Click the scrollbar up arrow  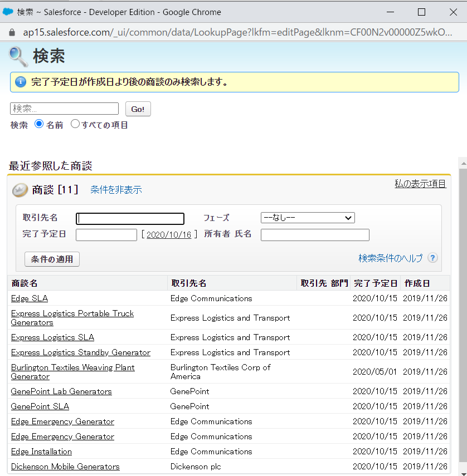463,163
